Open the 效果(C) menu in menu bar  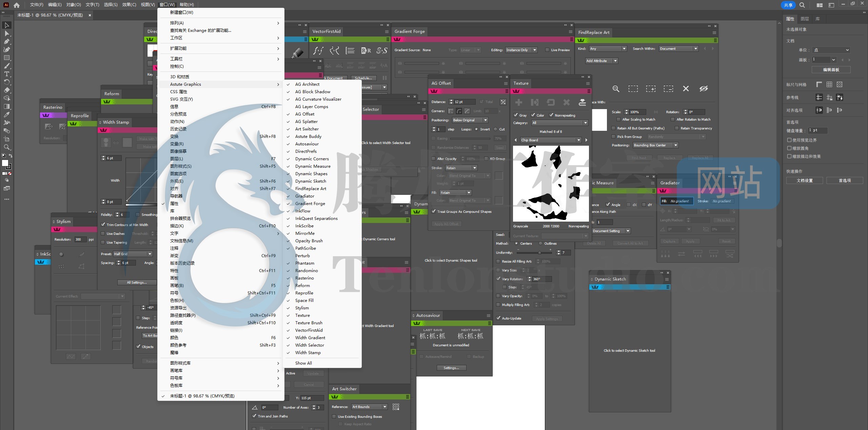(x=129, y=5)
